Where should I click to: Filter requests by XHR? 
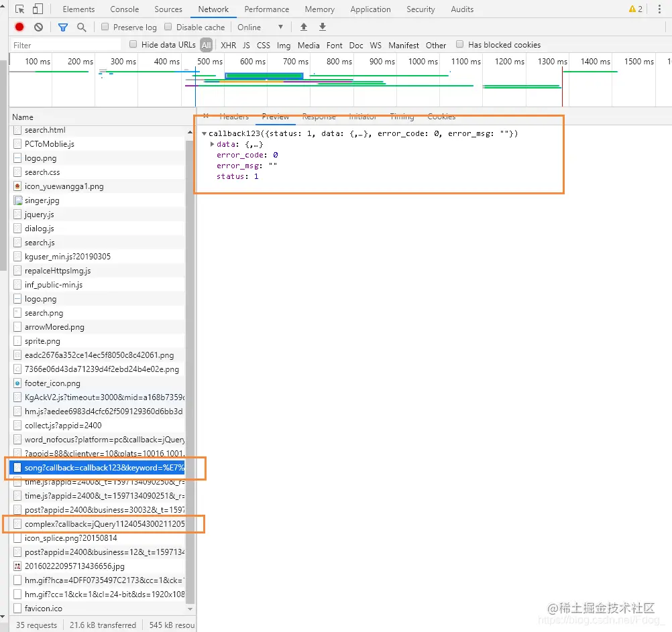pyautogui.click(x=229, y=45)
